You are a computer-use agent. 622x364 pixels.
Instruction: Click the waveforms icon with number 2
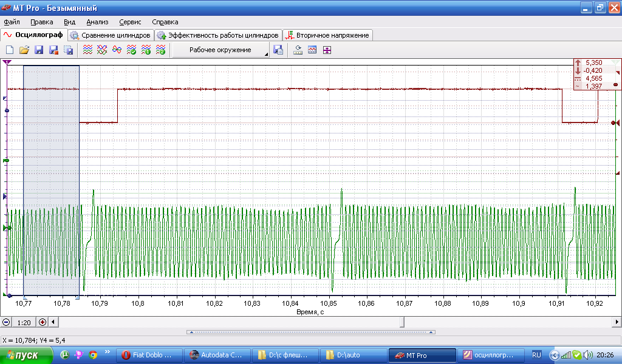[x=160, y=50]
